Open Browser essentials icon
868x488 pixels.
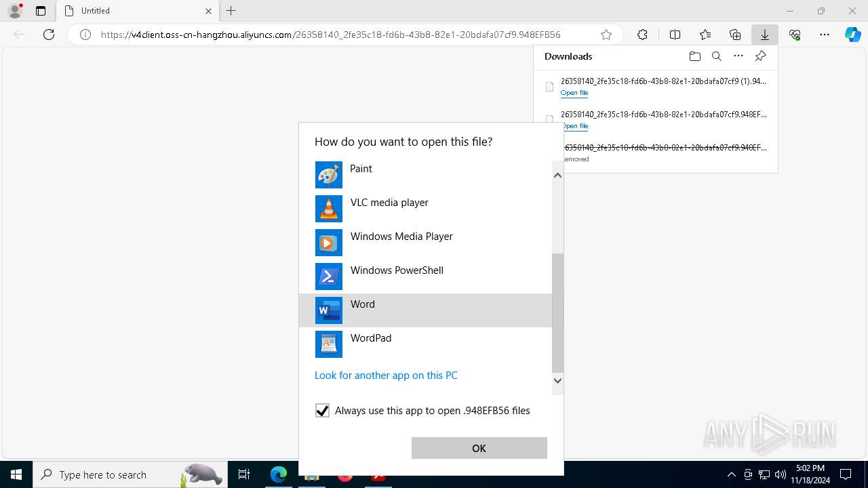[x=795, y=35]
